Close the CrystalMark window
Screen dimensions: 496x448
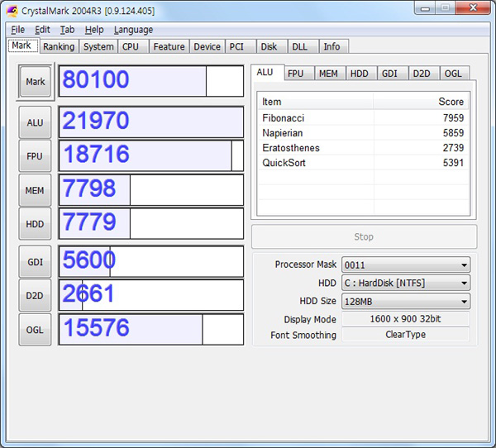(473, 7)
